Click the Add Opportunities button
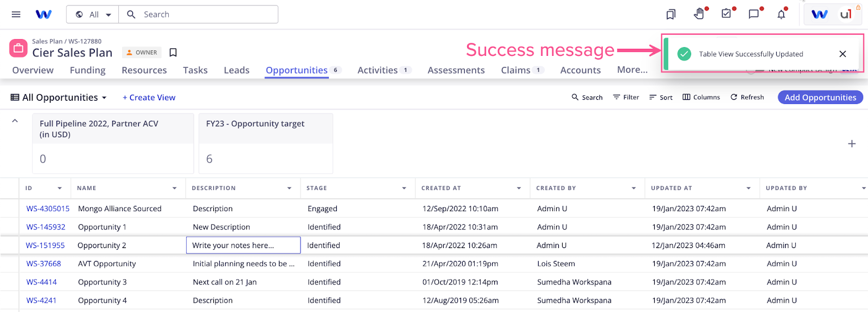Viewport: 868px width, 312px height. [820, 97]
